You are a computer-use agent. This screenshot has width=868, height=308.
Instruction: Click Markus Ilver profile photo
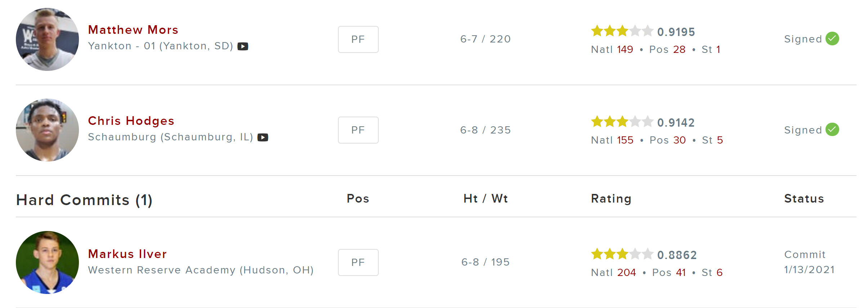pos(47,262)
